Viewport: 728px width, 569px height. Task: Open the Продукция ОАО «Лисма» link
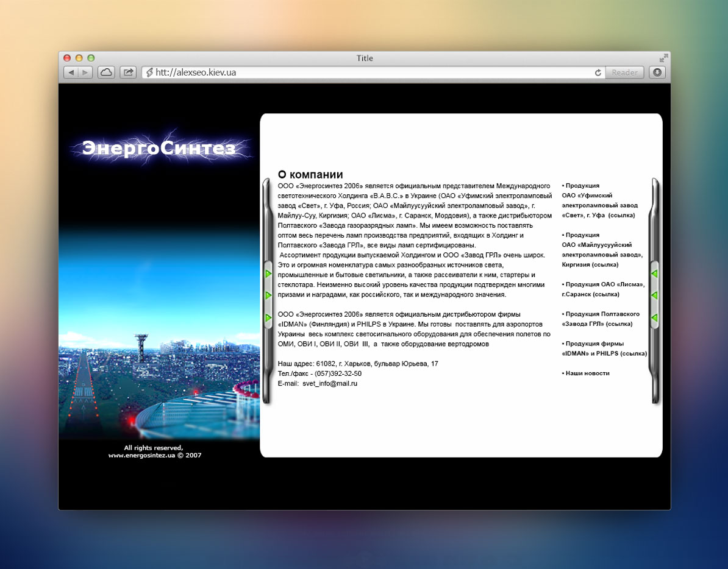(602, 289)
